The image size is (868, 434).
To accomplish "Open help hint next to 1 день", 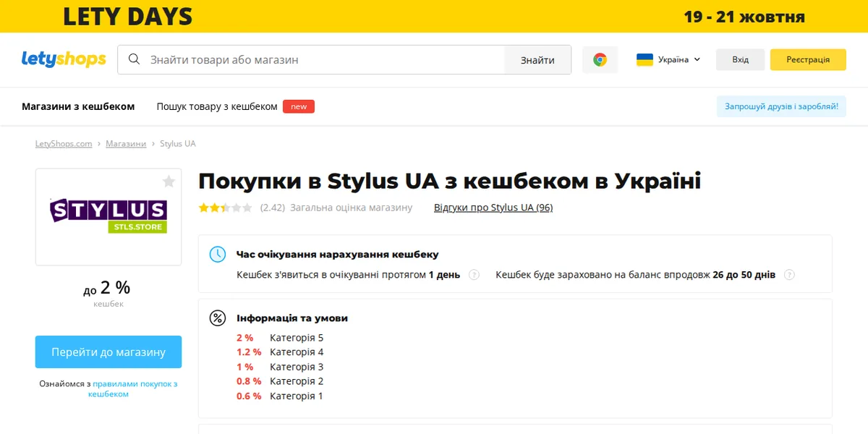I will point(474,275).
